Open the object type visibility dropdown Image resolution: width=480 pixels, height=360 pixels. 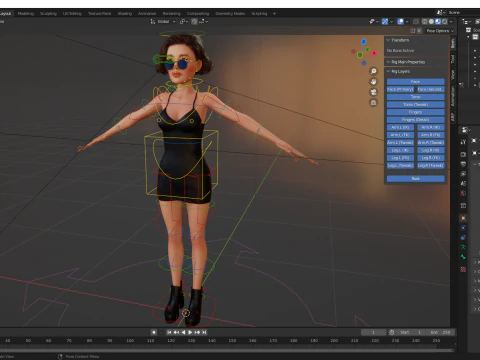374,21
